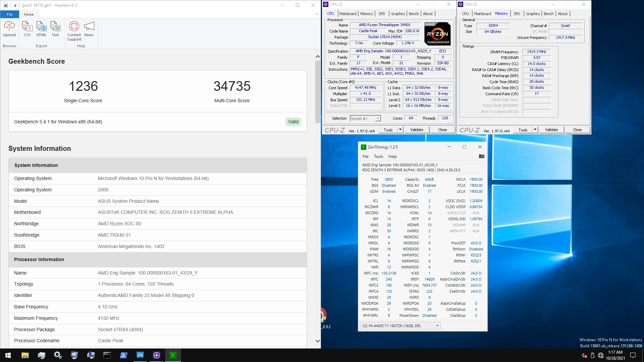The image size is (644, 362).
Task: Click the Processor Codename Castle Peak value
Action: pos(110,341)
